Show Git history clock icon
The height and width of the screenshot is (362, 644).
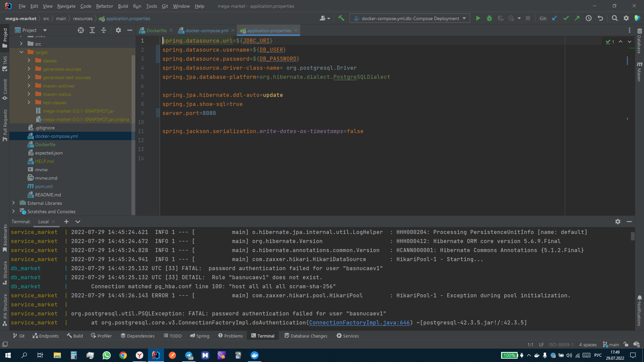pos(589,18)
